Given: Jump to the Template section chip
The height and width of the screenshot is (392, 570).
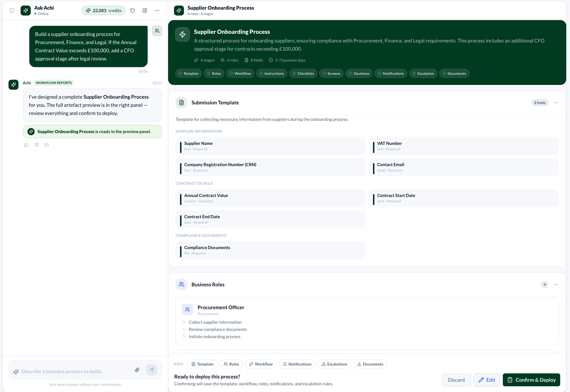Looking at the screenshot, I should 189,74.
